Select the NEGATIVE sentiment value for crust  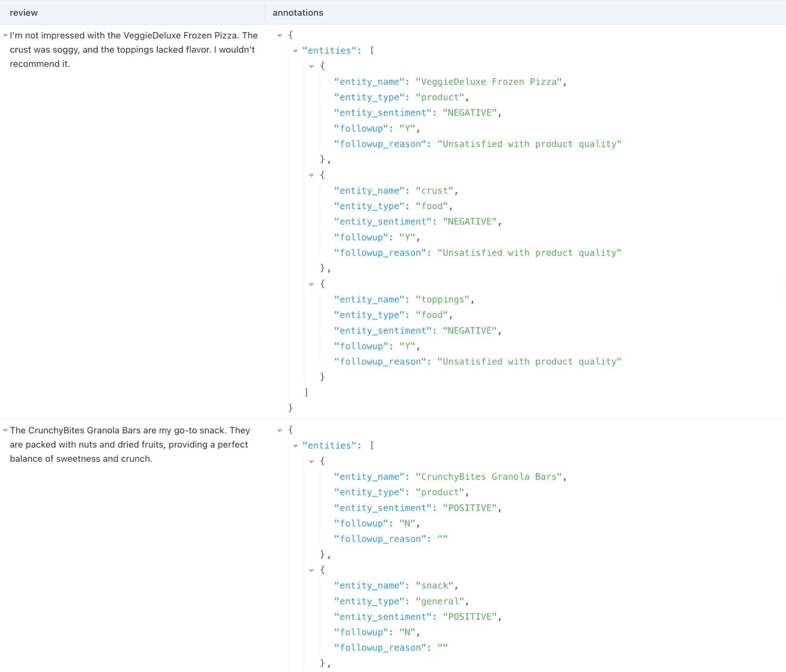[x=469, y=221]
